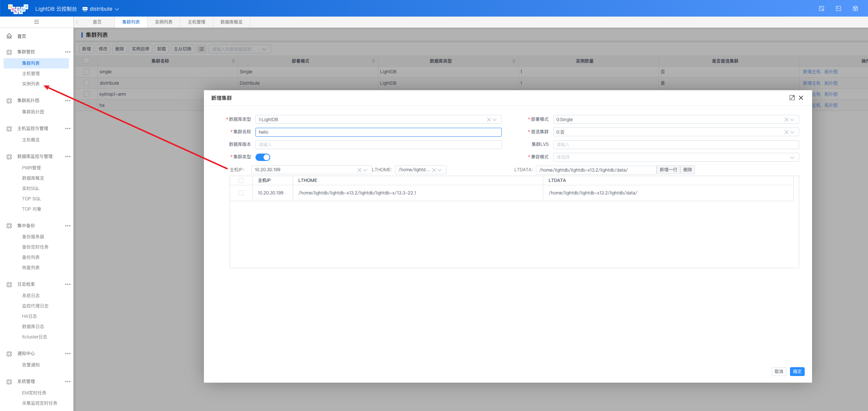Click the 主机监控与管理 gear icon
The image size is (868, 411).
[x=9, y=129]
